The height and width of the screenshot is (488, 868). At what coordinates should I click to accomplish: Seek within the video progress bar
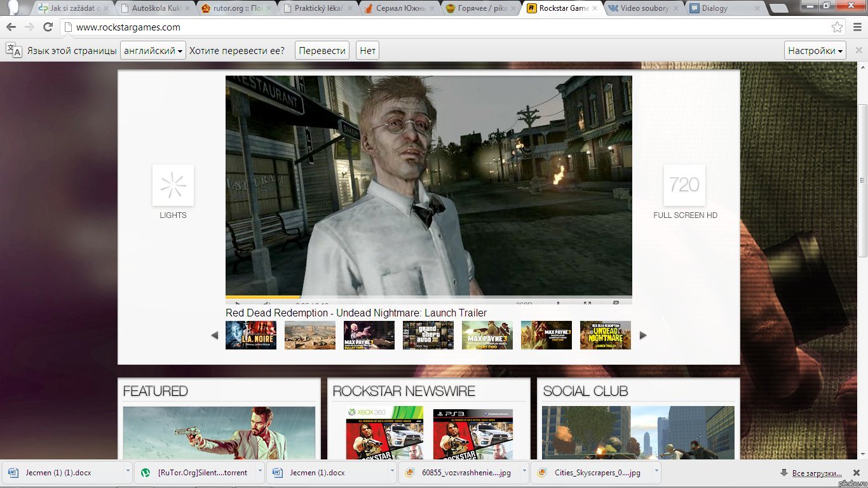[x=429, y=297]
